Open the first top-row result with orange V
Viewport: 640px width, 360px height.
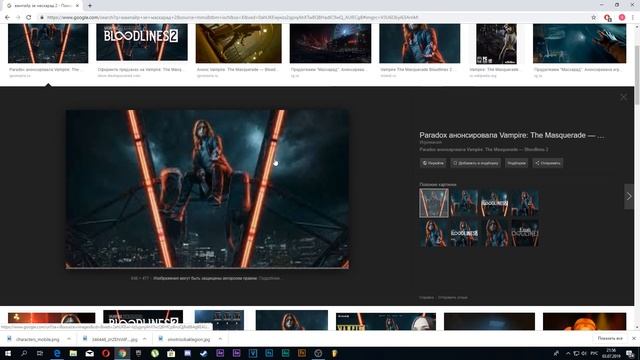pyautogui.click(x=48, y=43)
